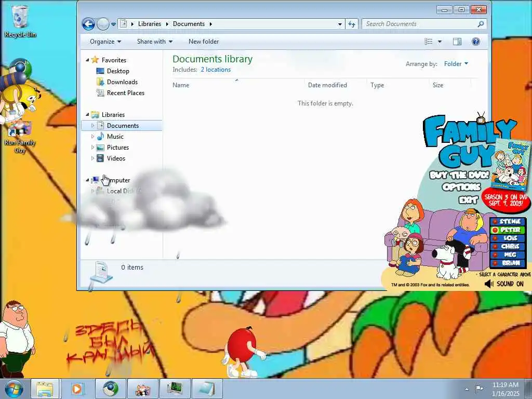Select Recent Places under Favorites

click(126, 92)
